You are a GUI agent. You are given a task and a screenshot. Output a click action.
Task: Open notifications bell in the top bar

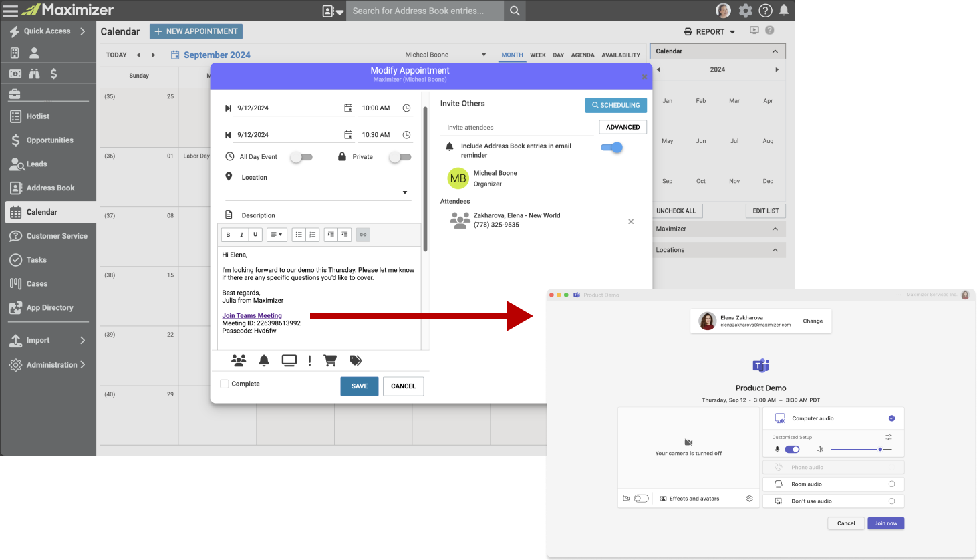pos(784,10)
